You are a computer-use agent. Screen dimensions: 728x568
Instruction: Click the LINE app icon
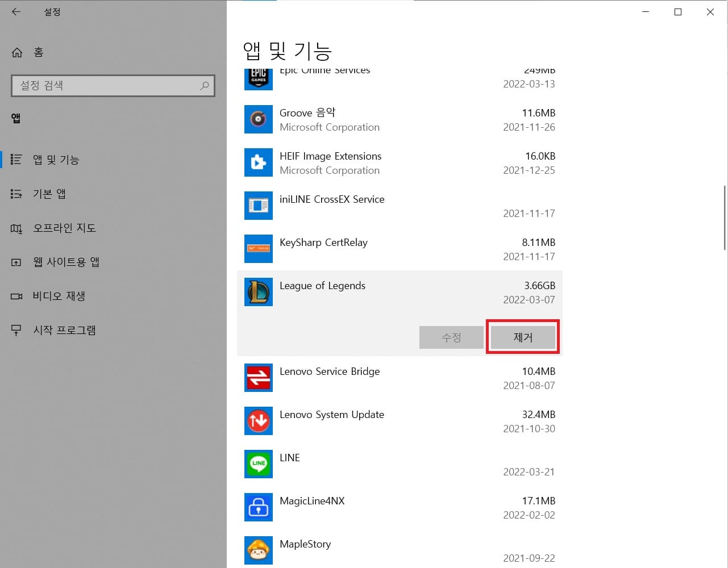(x=259, y=464)
